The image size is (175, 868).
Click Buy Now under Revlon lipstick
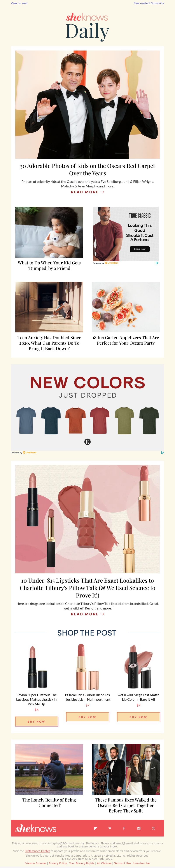point(36,721)
